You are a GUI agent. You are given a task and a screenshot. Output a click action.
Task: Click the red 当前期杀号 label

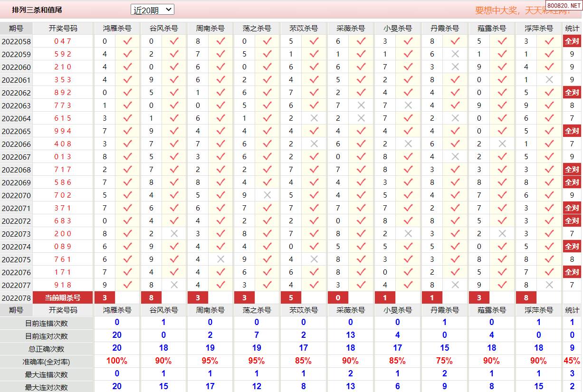63,298
